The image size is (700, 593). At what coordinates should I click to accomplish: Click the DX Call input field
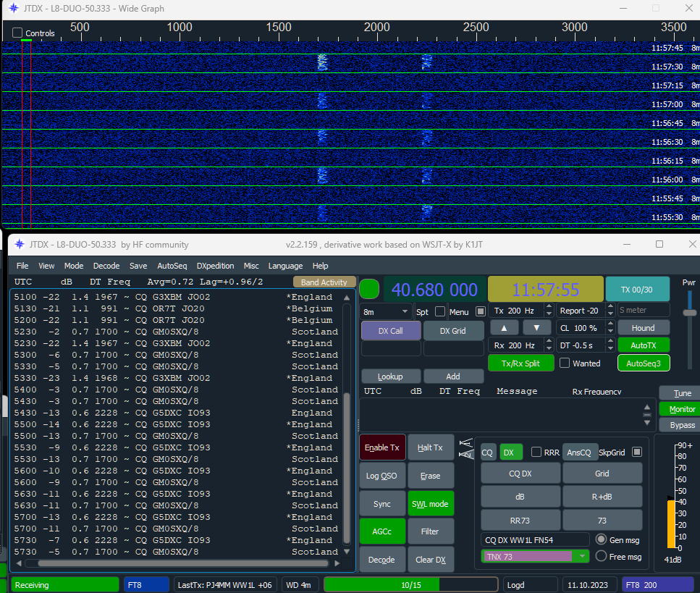point(391,348)
